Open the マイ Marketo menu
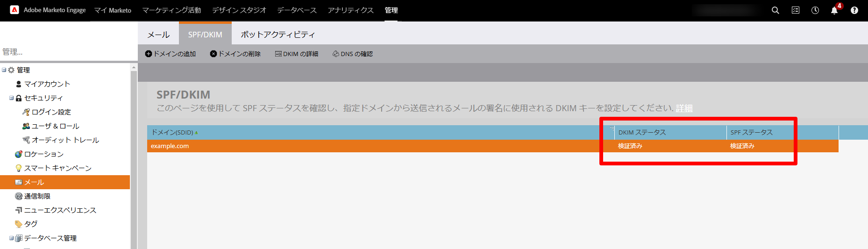The image size is (868, 249). tap(113, 10)
